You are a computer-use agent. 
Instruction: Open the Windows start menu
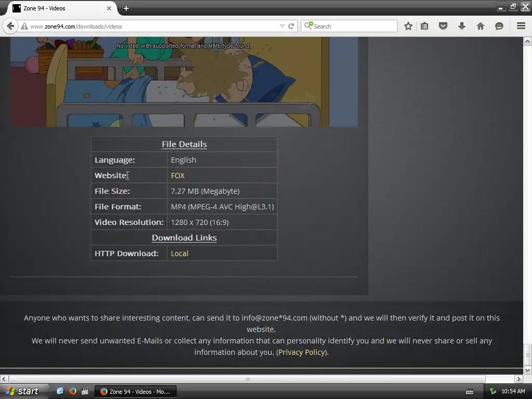24,391
